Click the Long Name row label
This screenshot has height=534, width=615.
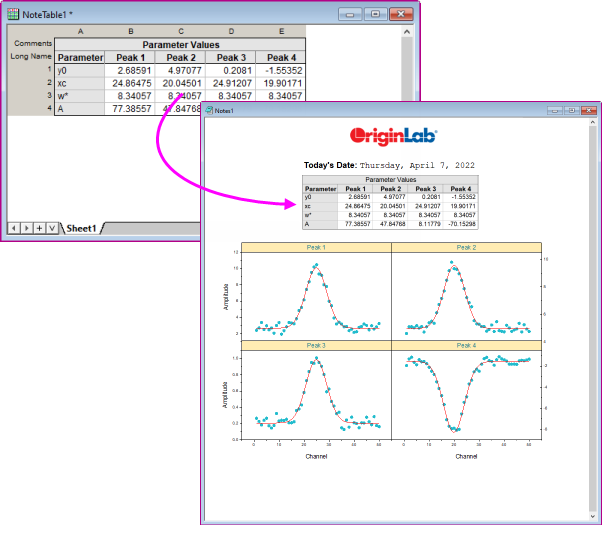click(31, 57)
